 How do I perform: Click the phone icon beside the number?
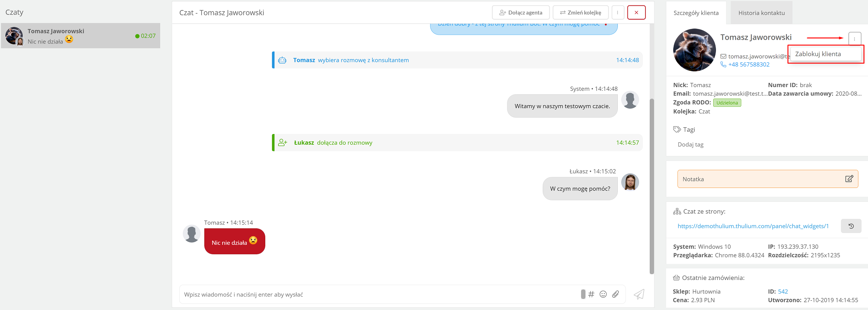click(x=723, y=65)
